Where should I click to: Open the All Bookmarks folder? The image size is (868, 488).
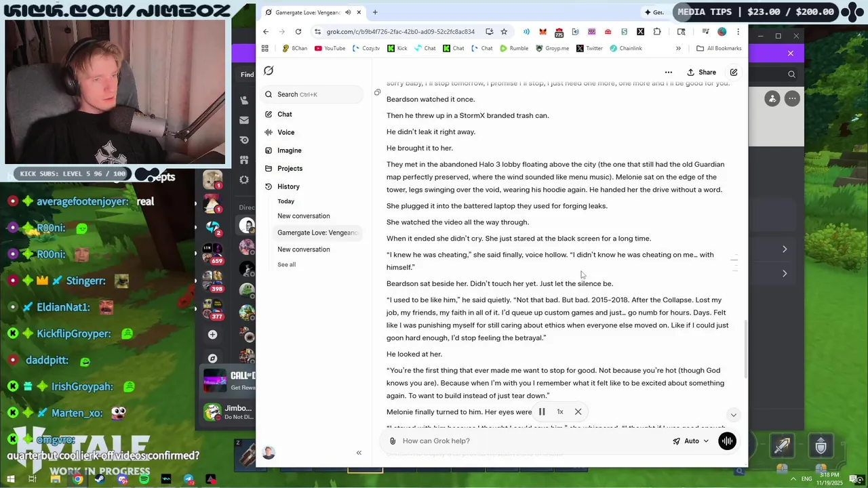click(x=719, y=49)
